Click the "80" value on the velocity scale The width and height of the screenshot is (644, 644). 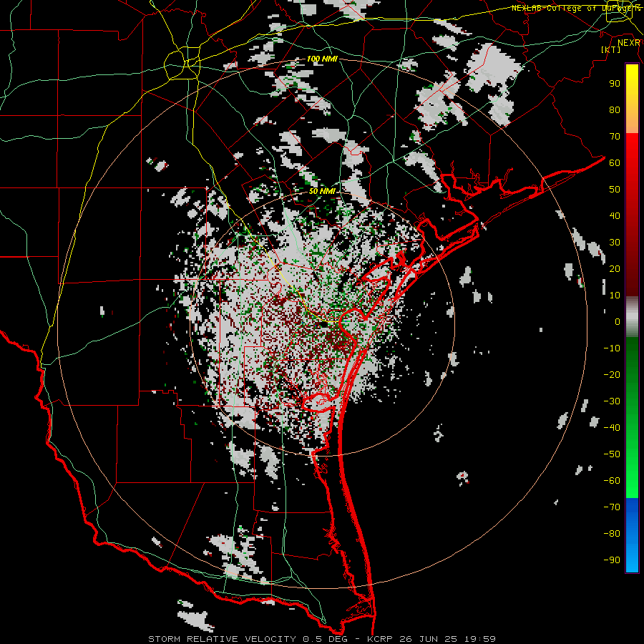pos(615,109)
